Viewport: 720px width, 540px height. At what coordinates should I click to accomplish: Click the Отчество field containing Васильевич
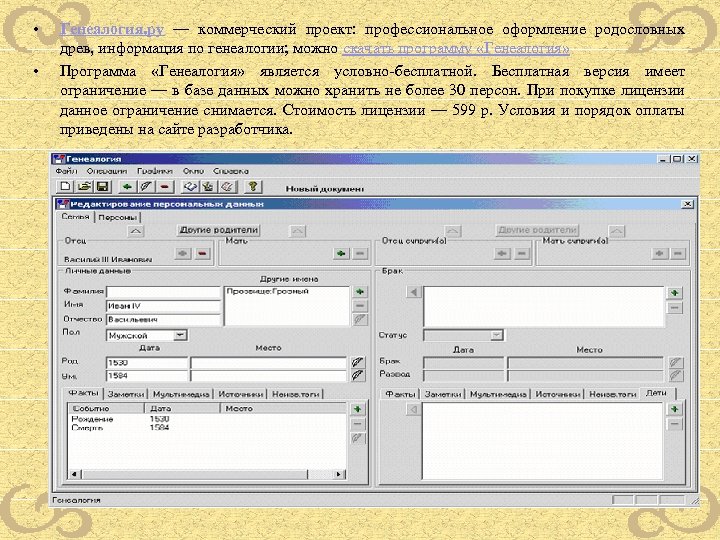(163, 319)
